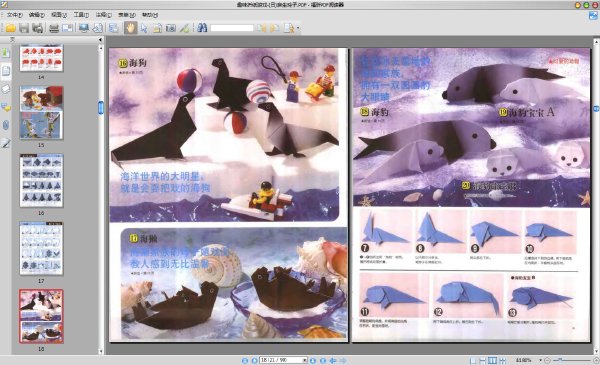Viewport: 600px width, 365px height.
Task: Open the page number dropdown
Action: (305, 360)
